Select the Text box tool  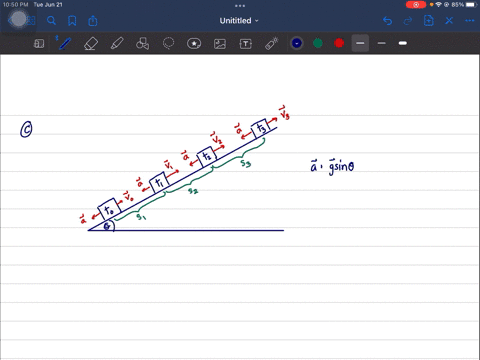(246, 44)
